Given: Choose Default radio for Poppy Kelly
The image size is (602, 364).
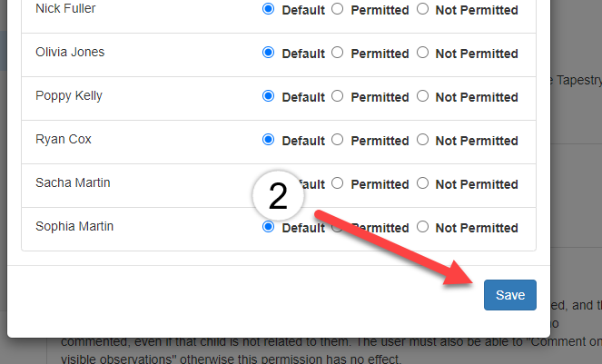Looking at the screenshot, I should click(x=269, y=96).
